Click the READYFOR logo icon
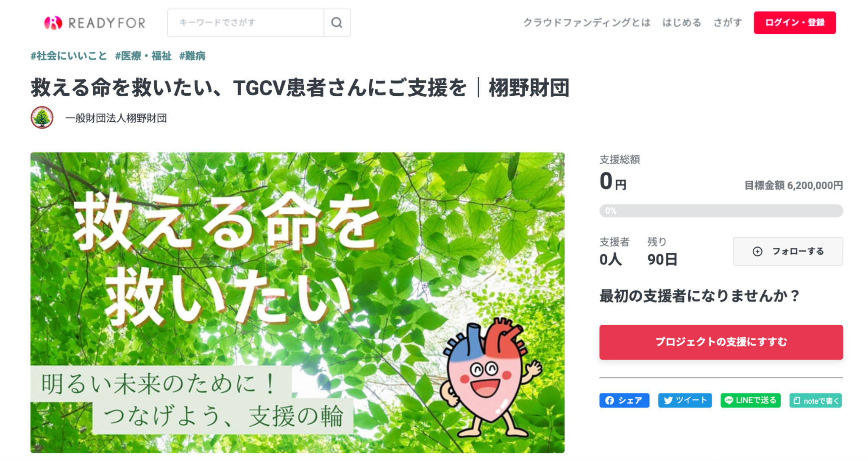Screen dimensions: 868x461 53,23
